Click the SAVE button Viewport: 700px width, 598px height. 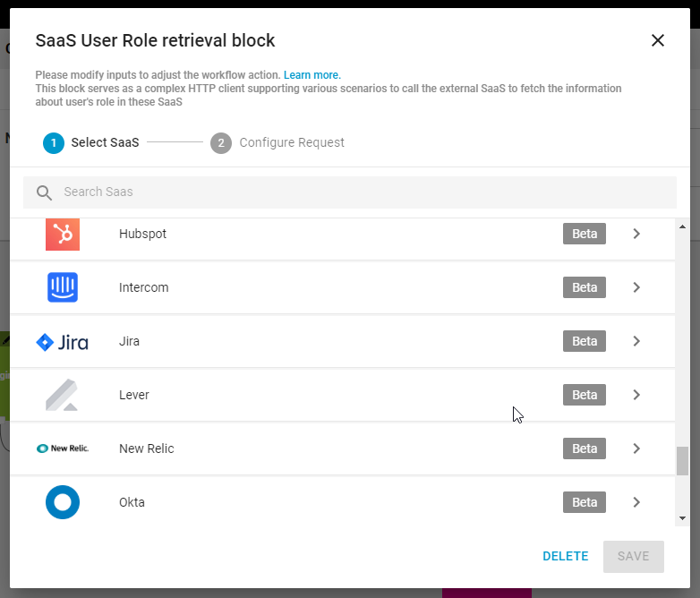click(x=634, y=557)
